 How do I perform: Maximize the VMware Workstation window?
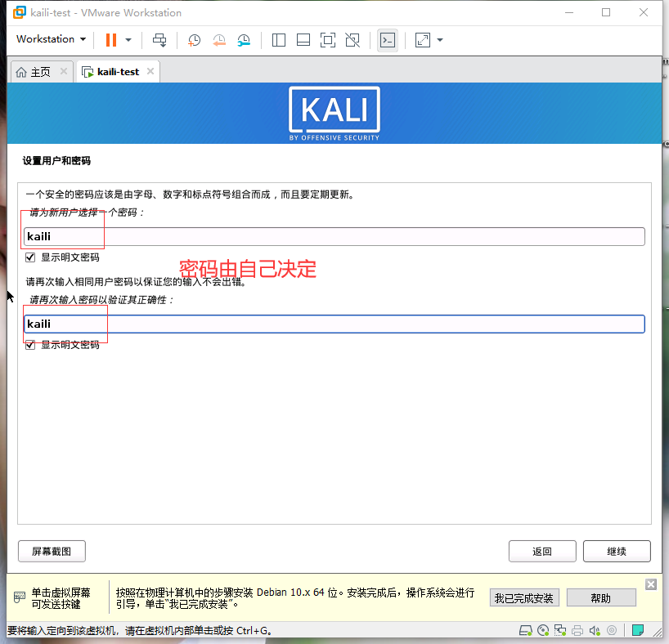[606, 12]
